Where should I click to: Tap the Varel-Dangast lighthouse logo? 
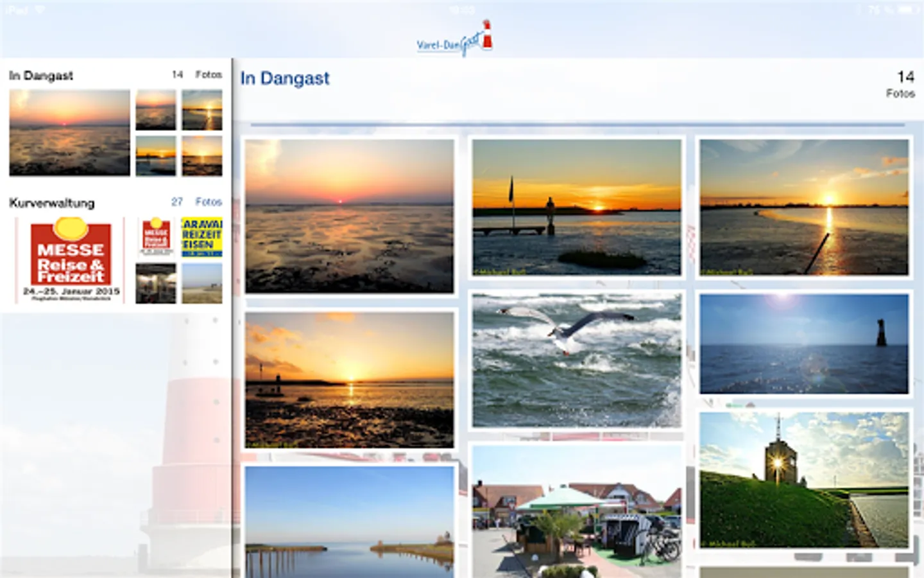point(454,39)
